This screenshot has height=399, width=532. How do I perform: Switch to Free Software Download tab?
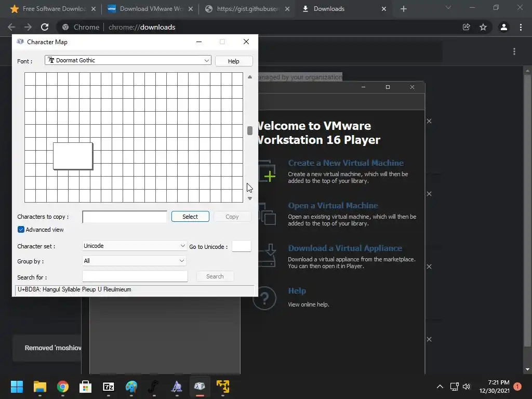point(54,9)
